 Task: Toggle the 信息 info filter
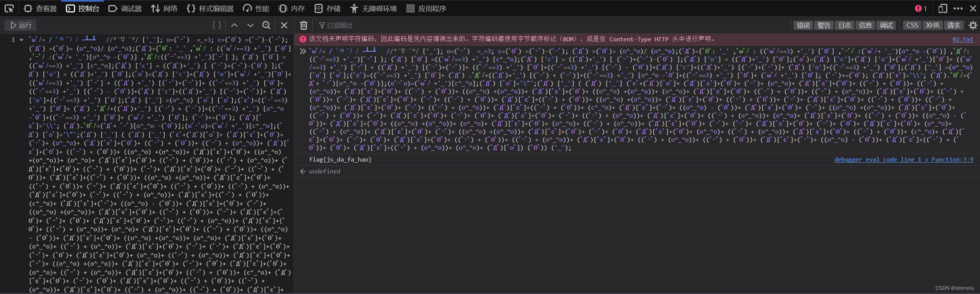coord(865,25)
